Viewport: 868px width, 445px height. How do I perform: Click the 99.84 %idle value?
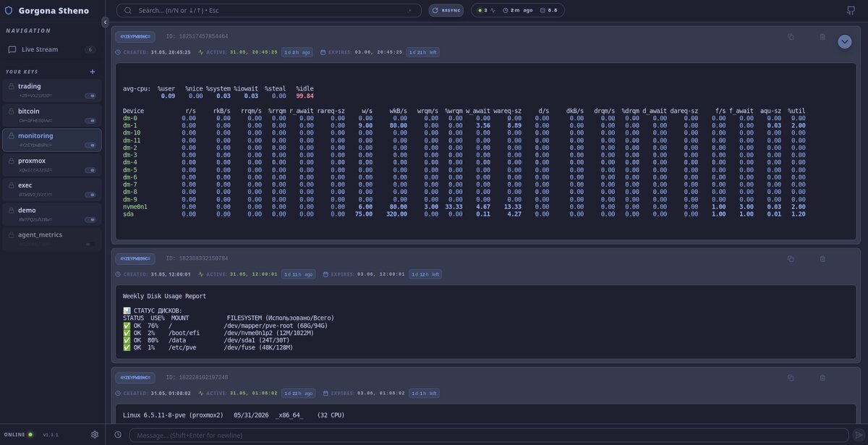click(x=305, y=96)
